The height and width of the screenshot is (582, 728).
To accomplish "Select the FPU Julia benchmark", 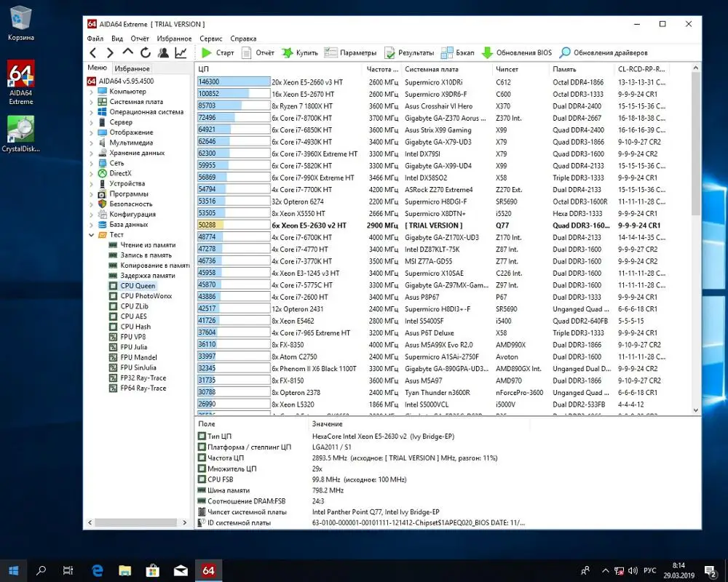I will [133, 347].
